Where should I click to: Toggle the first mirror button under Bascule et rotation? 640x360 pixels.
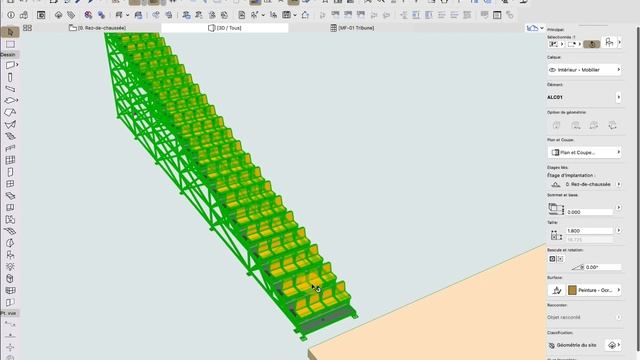(x=552, y=259)
